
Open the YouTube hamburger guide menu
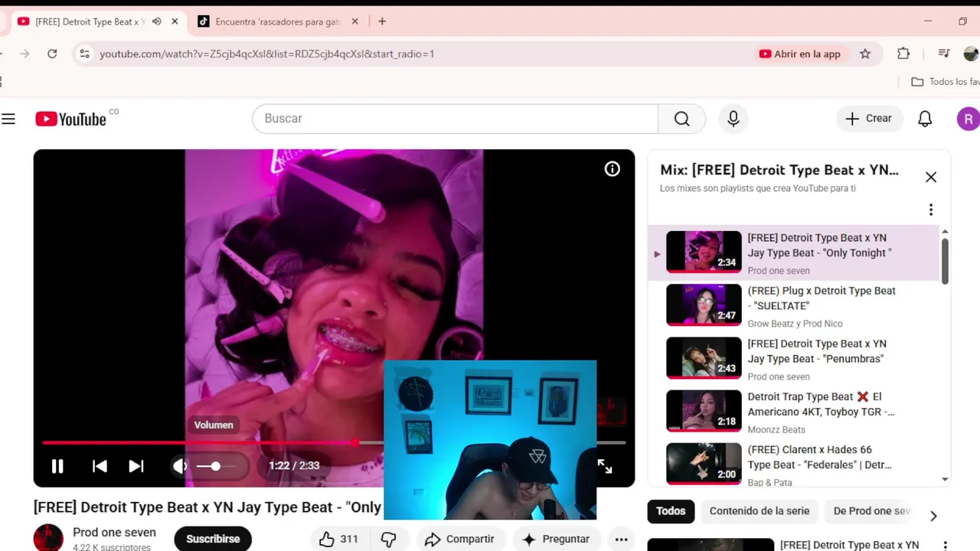(x=8, y=119)
